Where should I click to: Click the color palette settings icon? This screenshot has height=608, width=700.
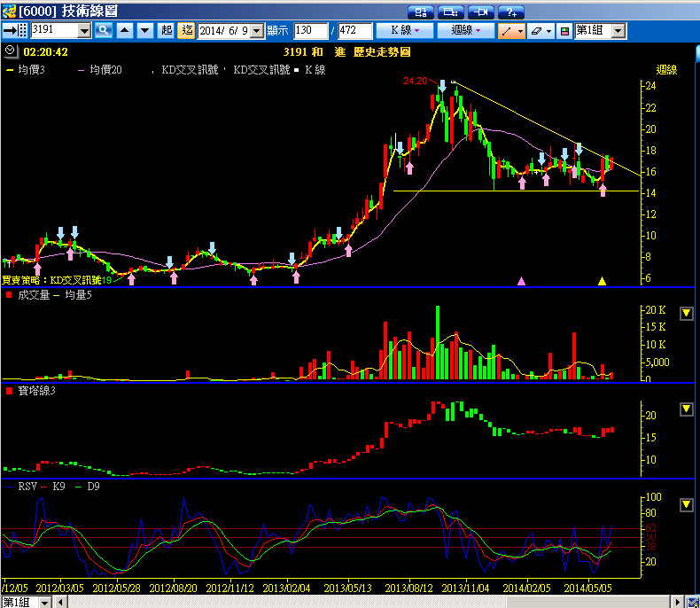tap(564, 31)
